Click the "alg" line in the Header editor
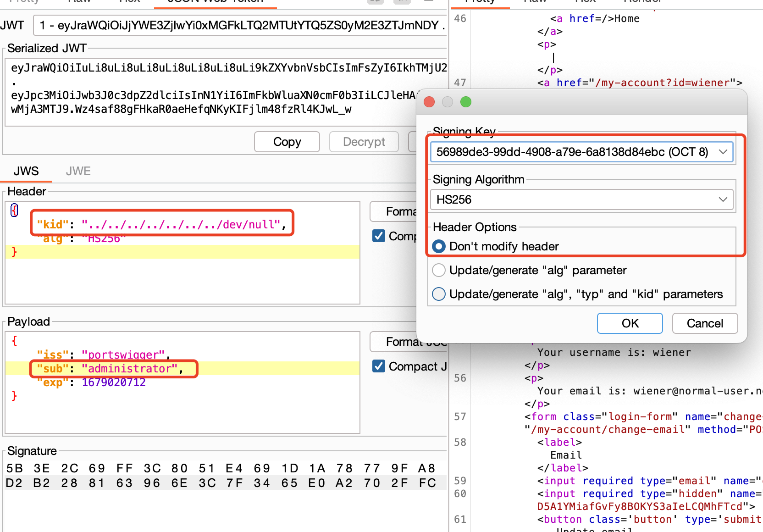This screenshot has height=532, width=763. click(x=82, y=238)
